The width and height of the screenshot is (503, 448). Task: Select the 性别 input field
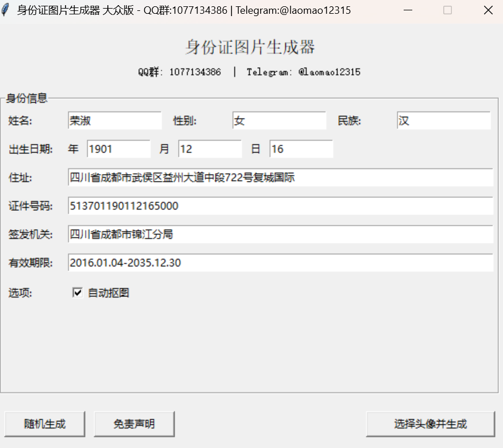[x=280, y=121]
